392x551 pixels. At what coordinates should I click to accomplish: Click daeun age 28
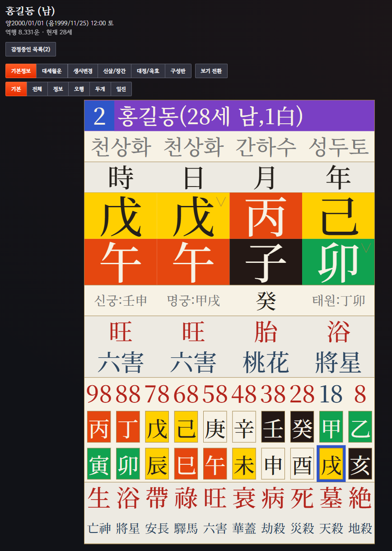(x=302, y=395)
